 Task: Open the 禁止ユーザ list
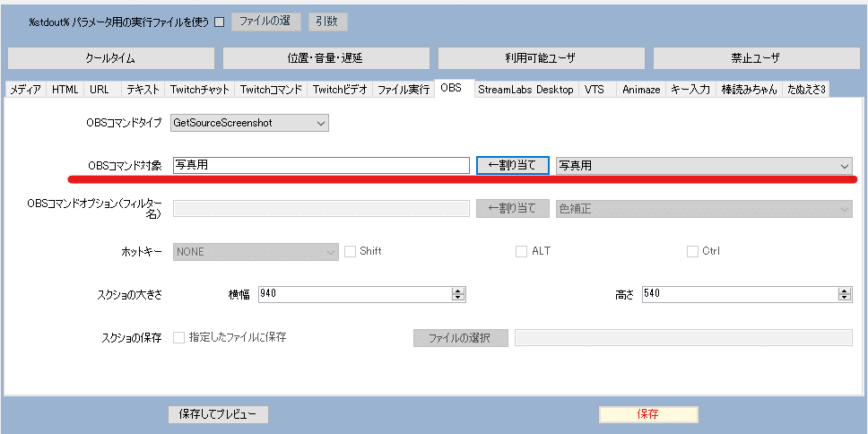[x=757, y=58]
